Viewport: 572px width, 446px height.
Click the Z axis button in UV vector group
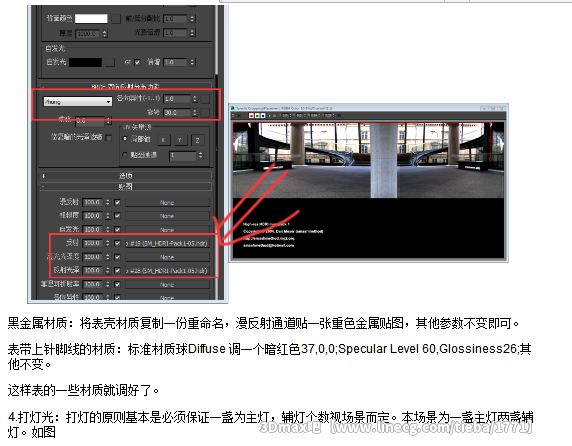point(197,140)
